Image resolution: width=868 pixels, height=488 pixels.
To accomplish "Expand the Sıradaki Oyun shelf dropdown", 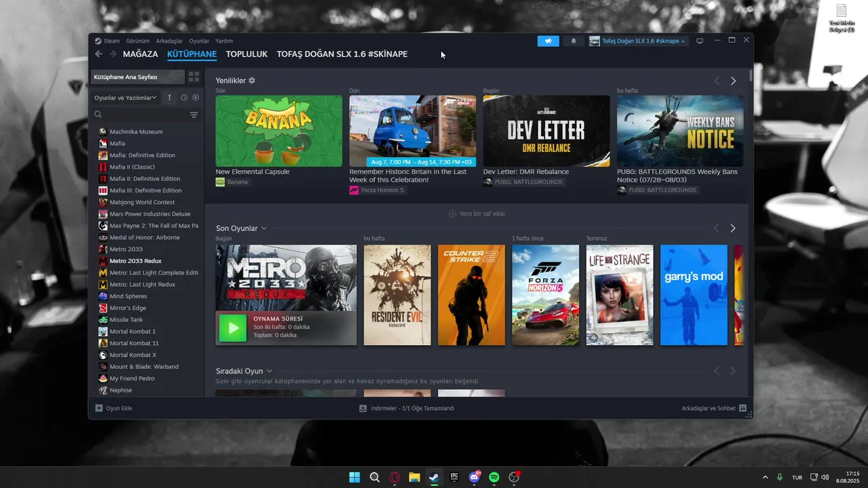I will click(x=269, y=371).
